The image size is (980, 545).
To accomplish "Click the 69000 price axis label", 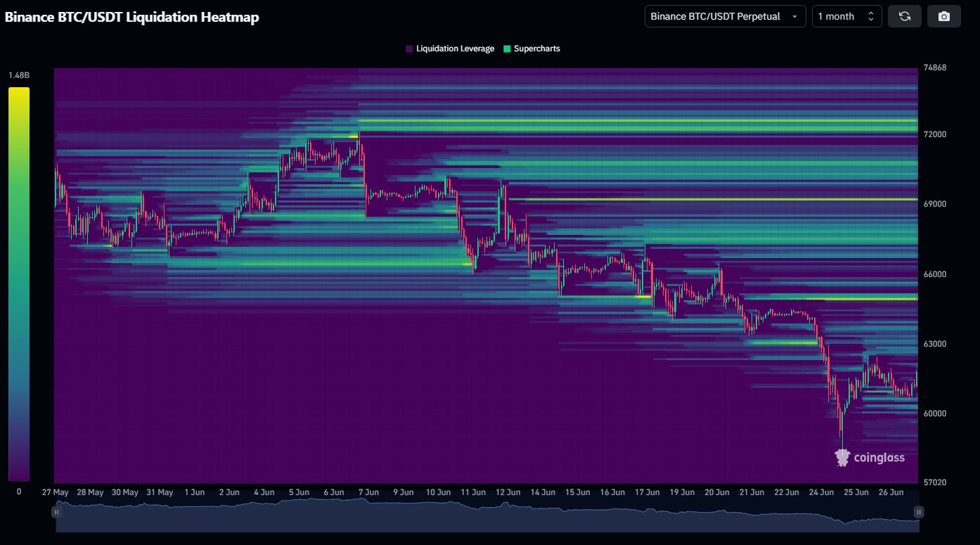I will 935,204.
